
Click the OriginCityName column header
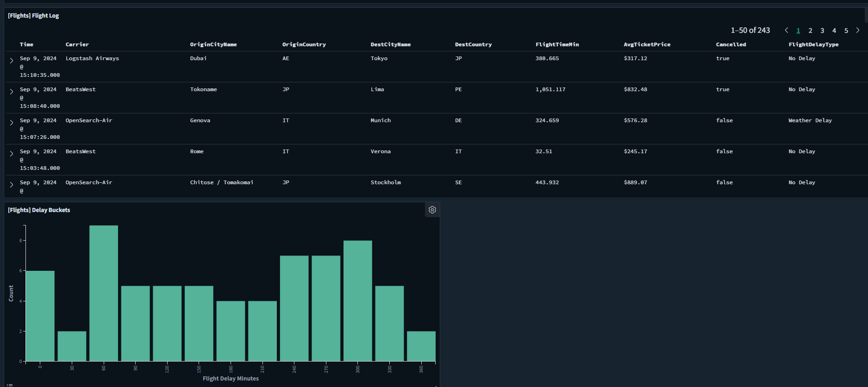tap(213, 44)
